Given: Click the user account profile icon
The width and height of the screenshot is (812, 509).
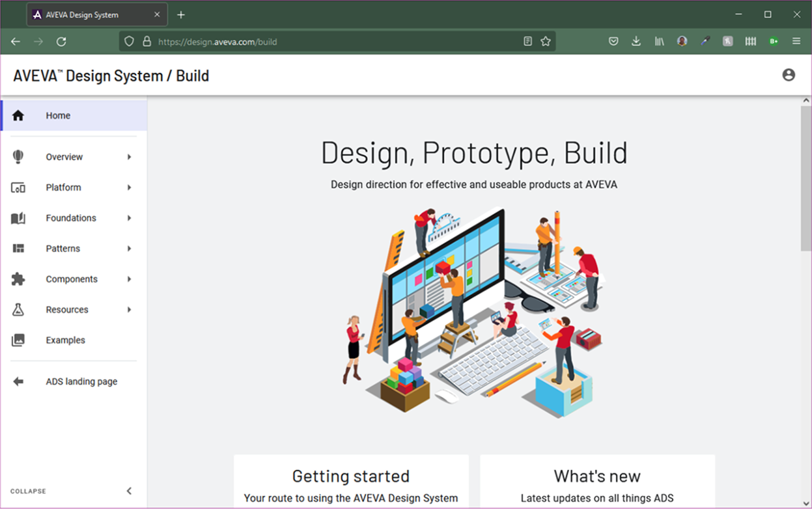Looking at the screenshot, I should (789, 75).
